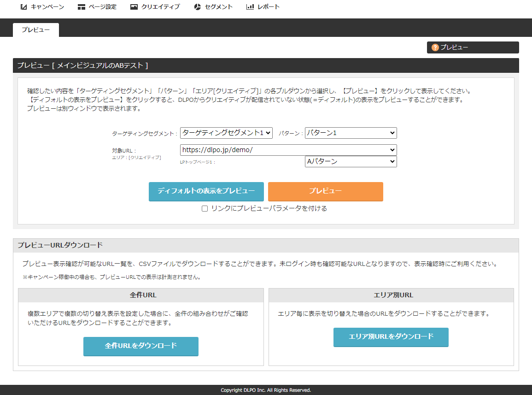Enable the リンクにプレビューパラメータを付ける checkbox
This screenshot has width=532, height=395.
pyautogui.click(x=205, y=209)
